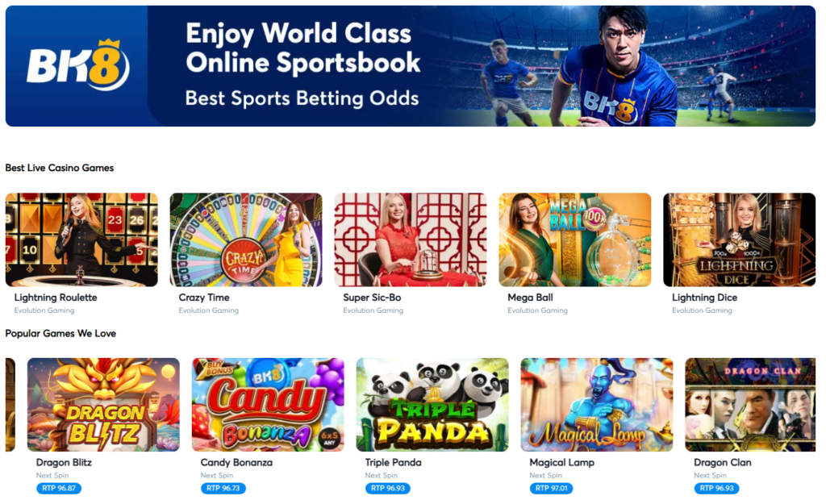The width and height of the screenshot is (826, 504).
Task: Open the Lightning Dice thumbnail
Action: pyautogui.click(x=739, y=240)
